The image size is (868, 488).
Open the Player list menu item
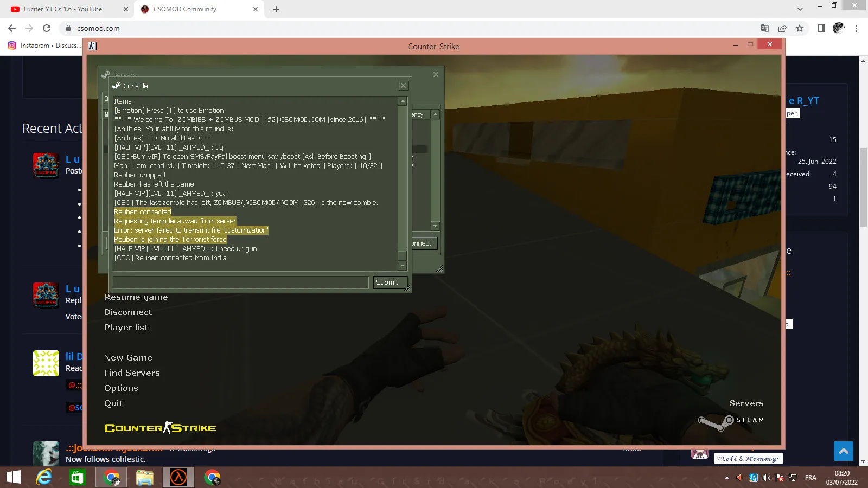126,328
